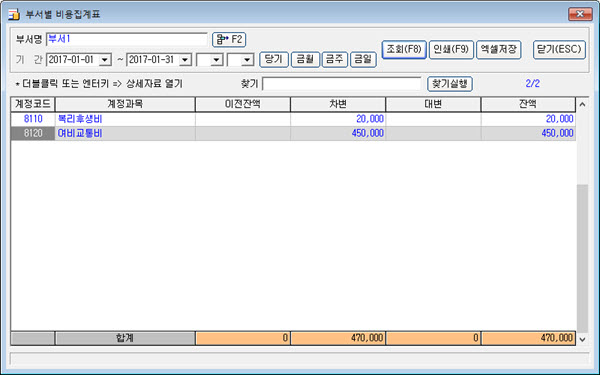Click the scrollbar down arrow

(x=582, y=339)
